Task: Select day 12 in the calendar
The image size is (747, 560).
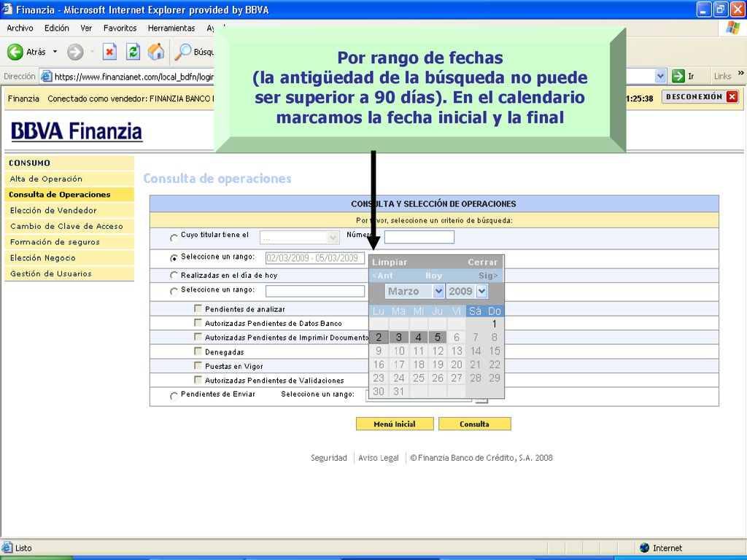Action: [438, 351]
